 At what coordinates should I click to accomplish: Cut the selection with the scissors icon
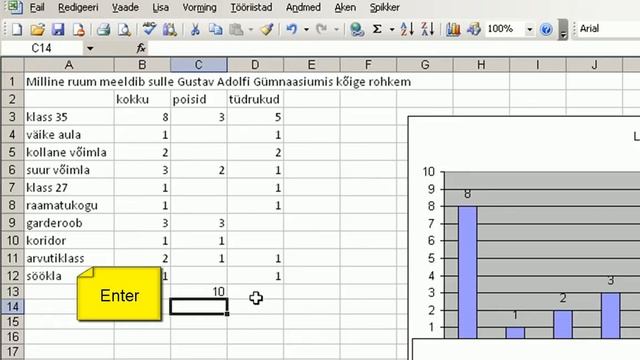195,29
